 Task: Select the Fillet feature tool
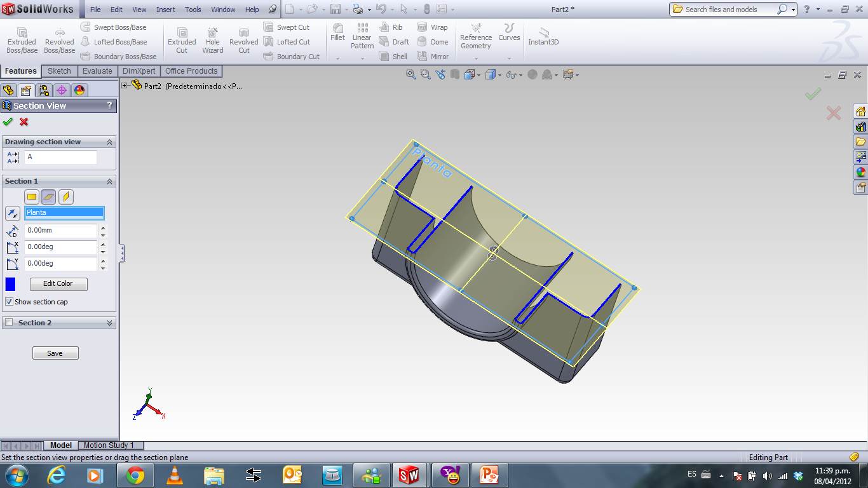(337, 37)
